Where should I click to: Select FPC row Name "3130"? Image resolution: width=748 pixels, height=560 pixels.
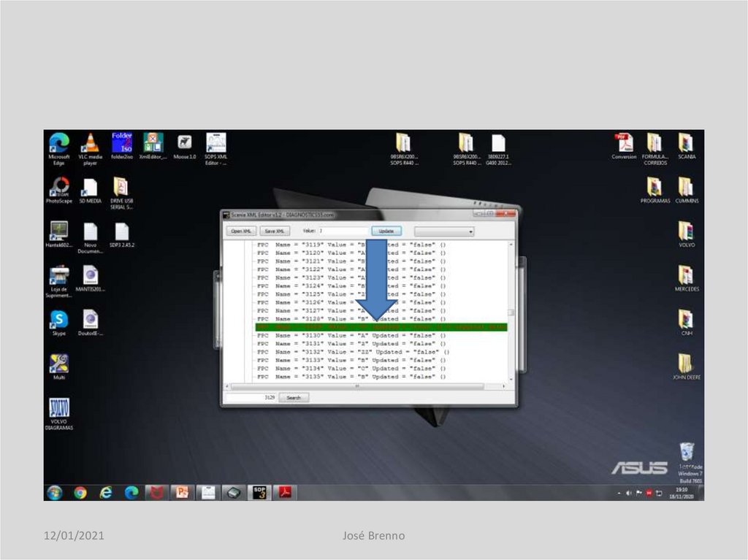tap(351, 335)
